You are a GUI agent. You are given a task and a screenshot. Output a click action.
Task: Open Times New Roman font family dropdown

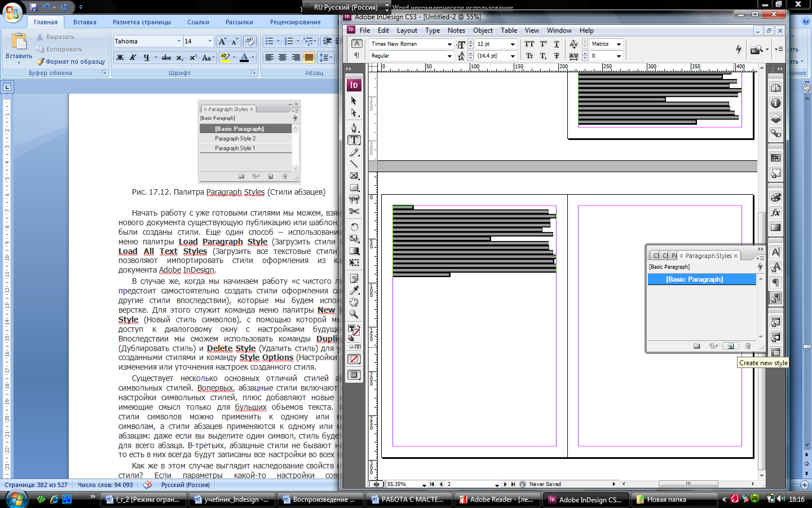(449, 44)
